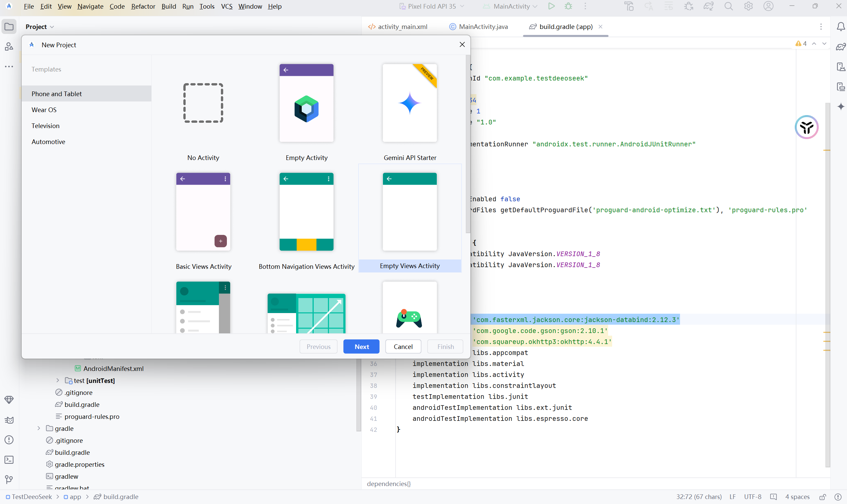Open Logcat cat icon in sidebar
Screen dimensions: 847x504
(x=9, y=420)
